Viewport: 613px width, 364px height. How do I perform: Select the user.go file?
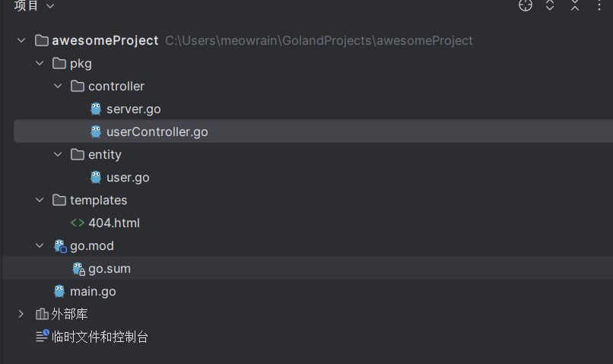tap(128, 177)
